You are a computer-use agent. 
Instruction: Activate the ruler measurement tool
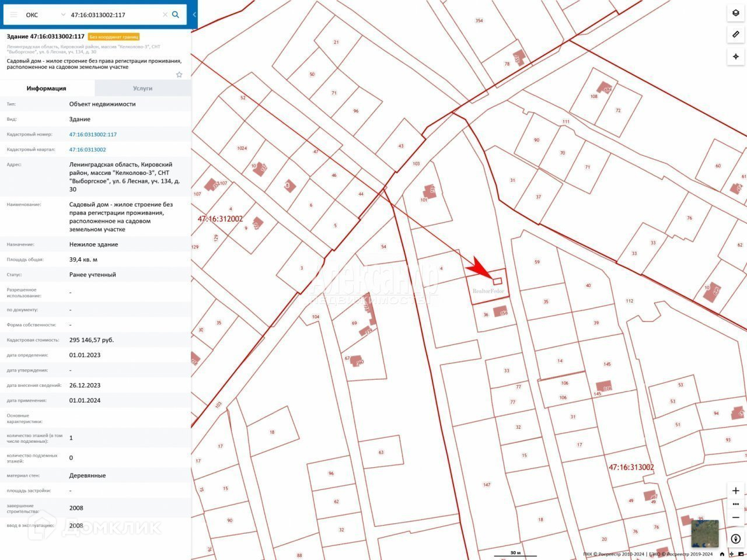click(x=735, y=34)
